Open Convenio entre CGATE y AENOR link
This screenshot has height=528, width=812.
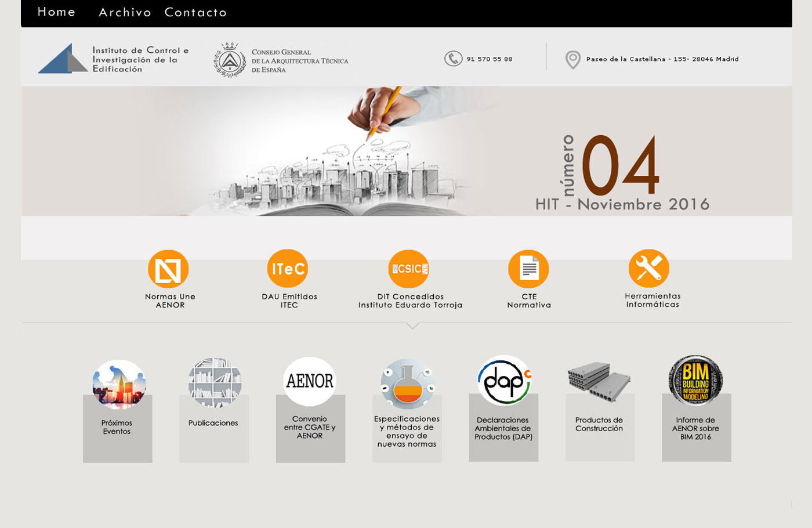(x=310, y=427)
